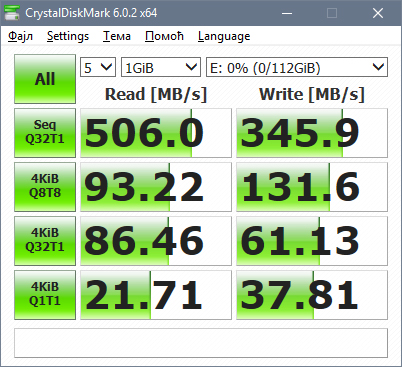Viewport: 402px width, 367px height.
Task: Open the Settings menu
Action: click(x=68, y=36)
